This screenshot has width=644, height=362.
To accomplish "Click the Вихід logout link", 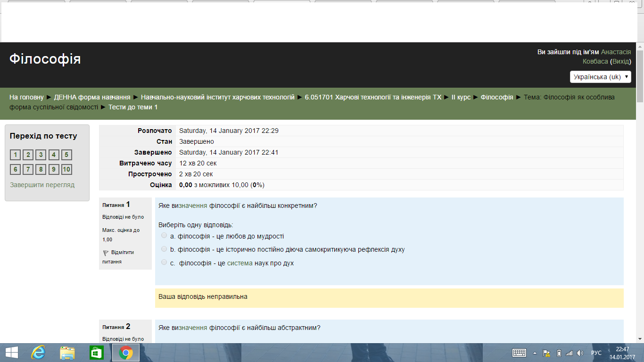I will coord(620,61).
